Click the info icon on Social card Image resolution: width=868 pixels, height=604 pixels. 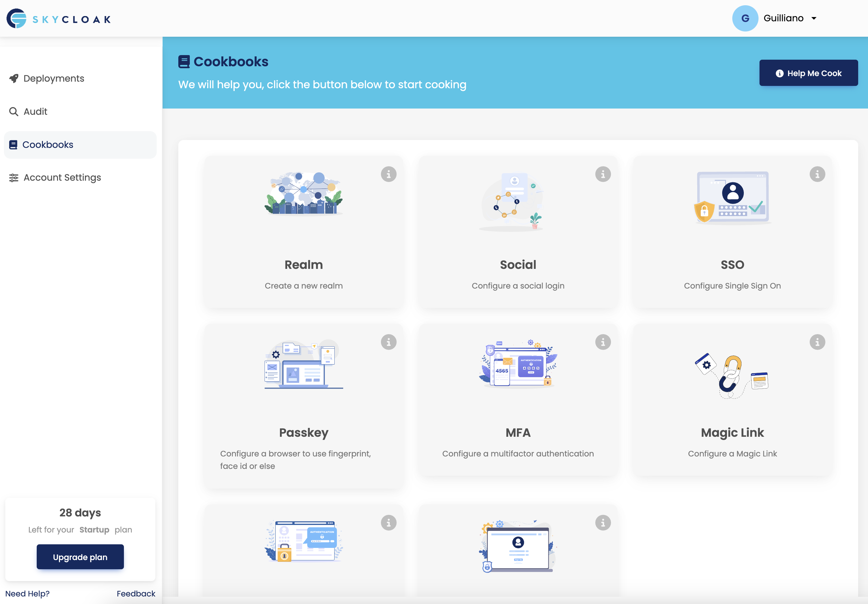tap(602, 174)
